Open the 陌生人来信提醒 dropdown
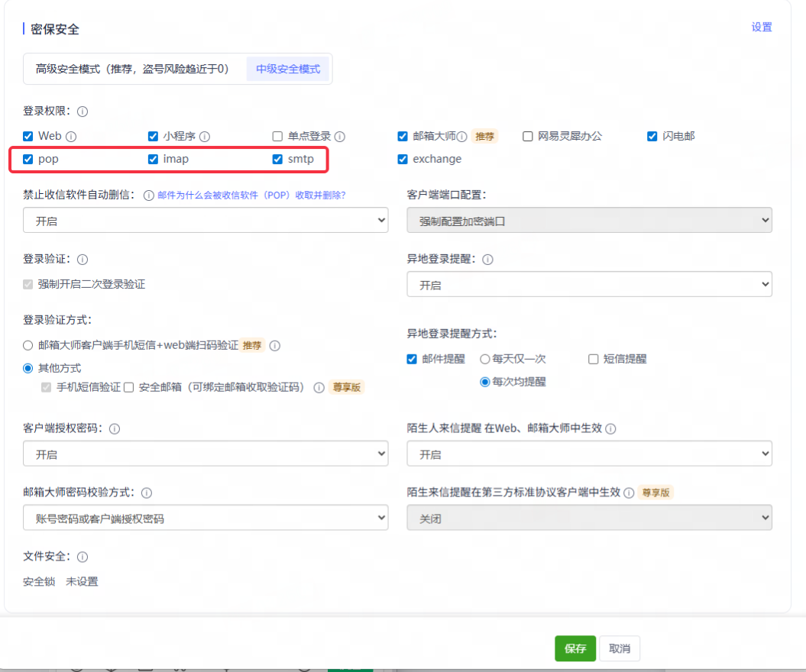The height and width of the screenshot is (672, 806). coord(589,454)
